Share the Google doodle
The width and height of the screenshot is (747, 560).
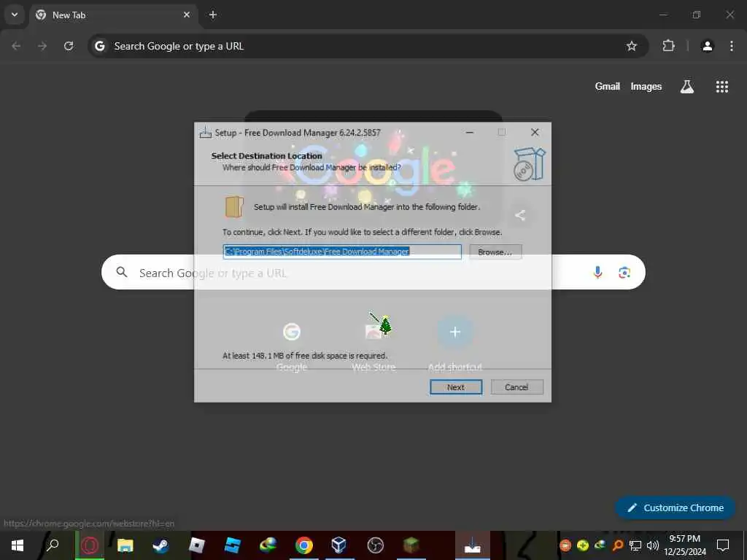tap(520, 215)
